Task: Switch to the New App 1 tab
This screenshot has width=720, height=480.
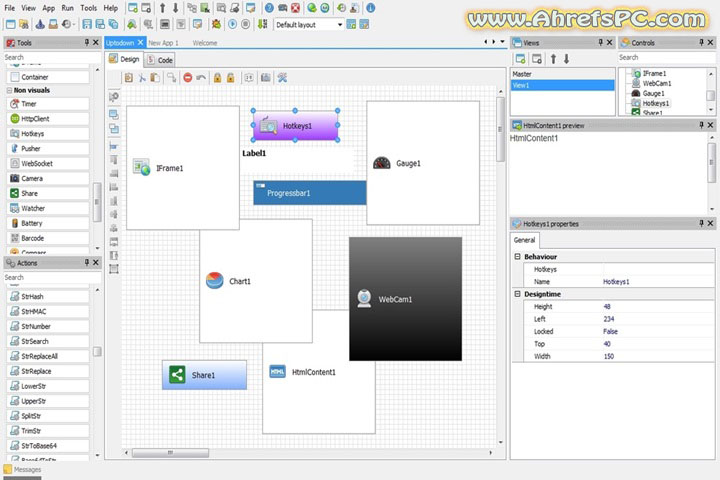Action: point(163,43)
